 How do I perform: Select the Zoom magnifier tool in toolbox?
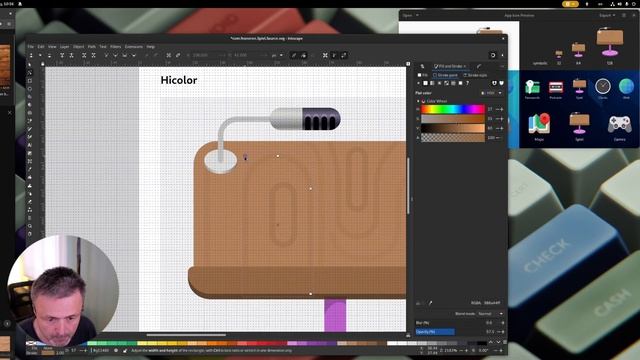pyautogui.click(x=30, y=225)
